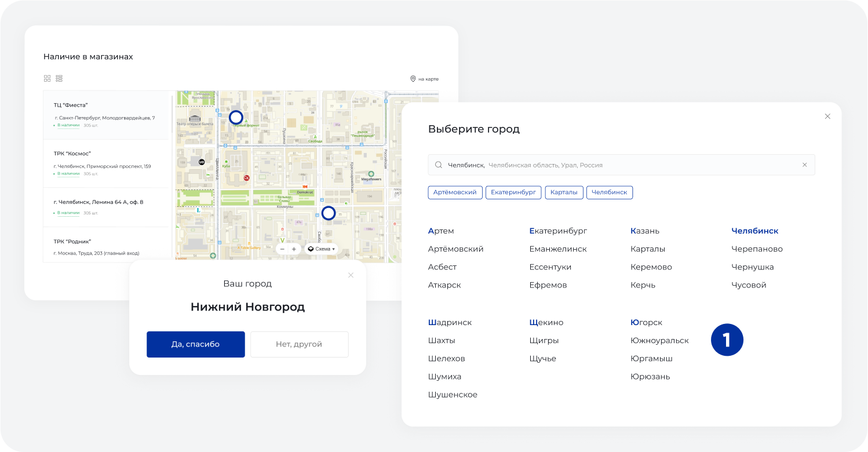Zoom out the map with minus button
This screenshot has width=868, height=452.
click(x=282, y=249)
